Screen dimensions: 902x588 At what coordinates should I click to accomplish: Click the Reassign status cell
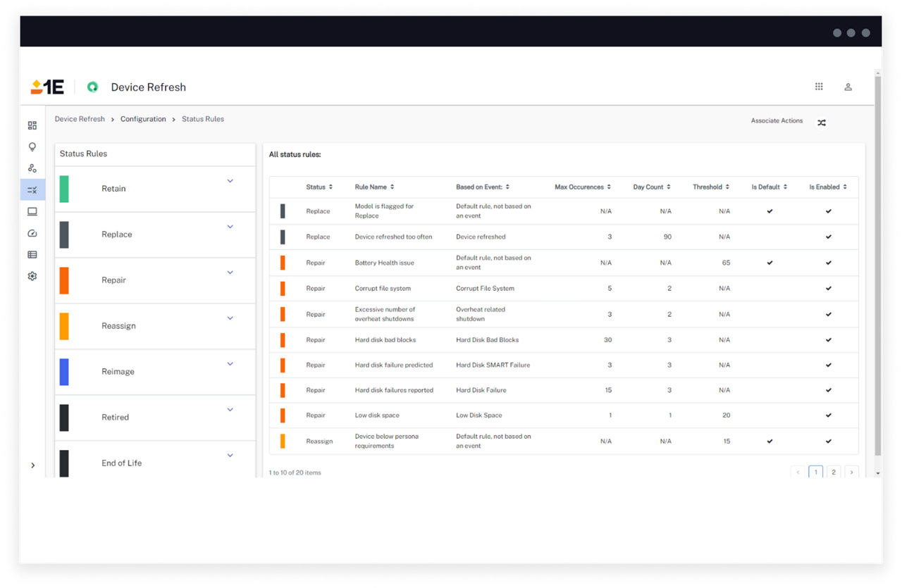point(319,442)
